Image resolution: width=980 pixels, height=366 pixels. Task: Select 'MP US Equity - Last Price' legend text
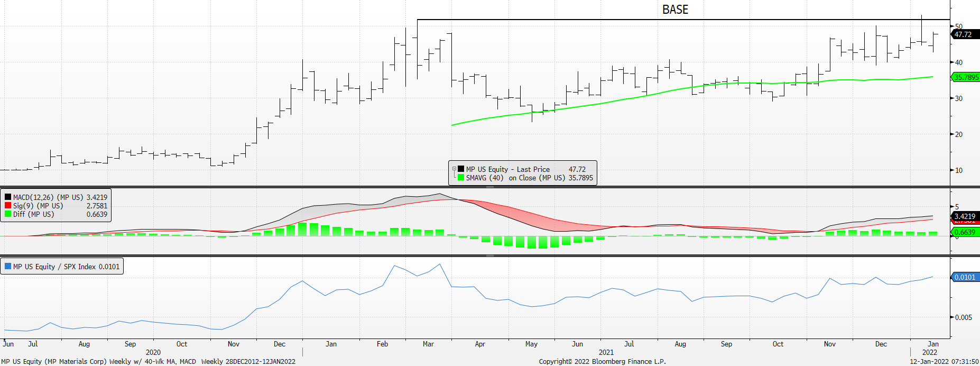(508, 169)
